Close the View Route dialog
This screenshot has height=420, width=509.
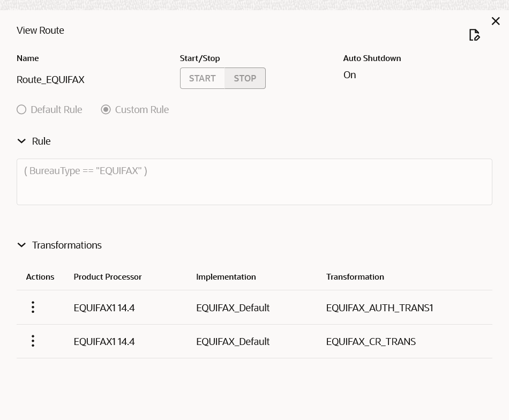(496, 21)
